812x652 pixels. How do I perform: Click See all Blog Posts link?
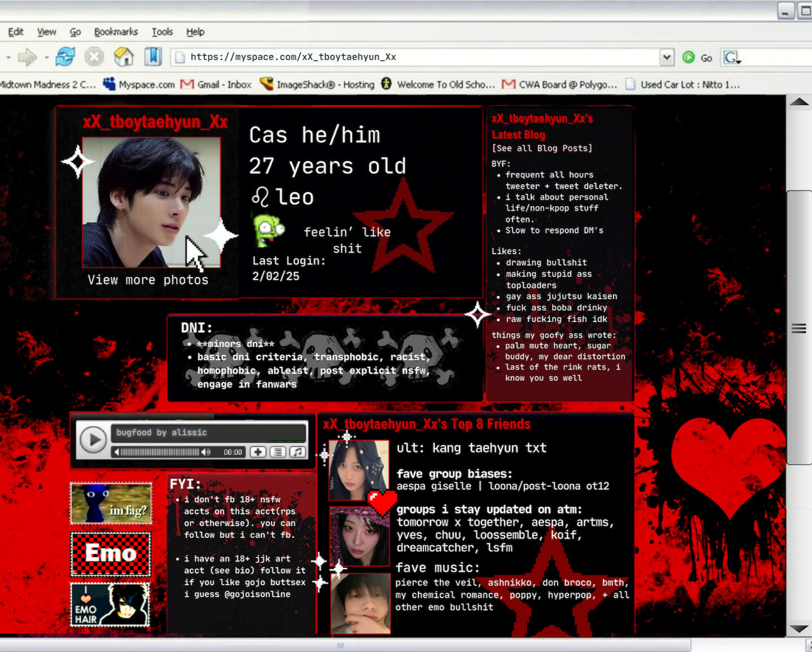click(x=542, y=148)
